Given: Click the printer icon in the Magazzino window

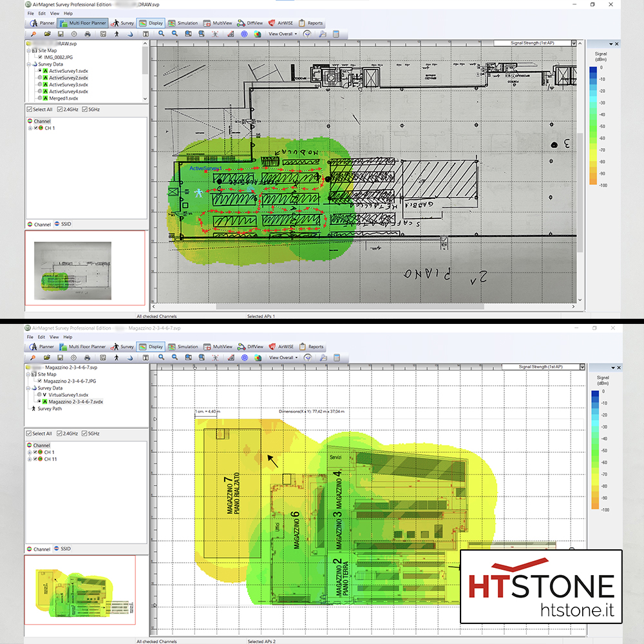Looking at the screenshot, I should pyautogui.click(x=87, y=357).
